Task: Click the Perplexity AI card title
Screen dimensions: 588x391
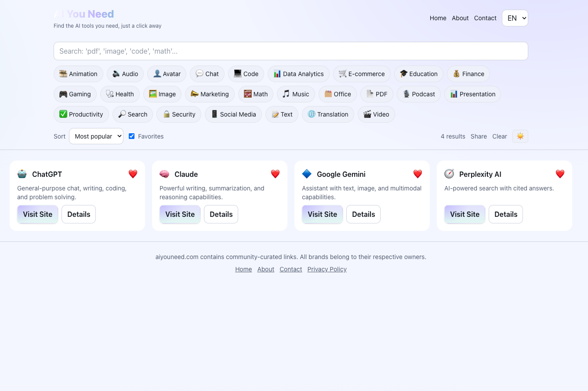Action: (480, 174)
